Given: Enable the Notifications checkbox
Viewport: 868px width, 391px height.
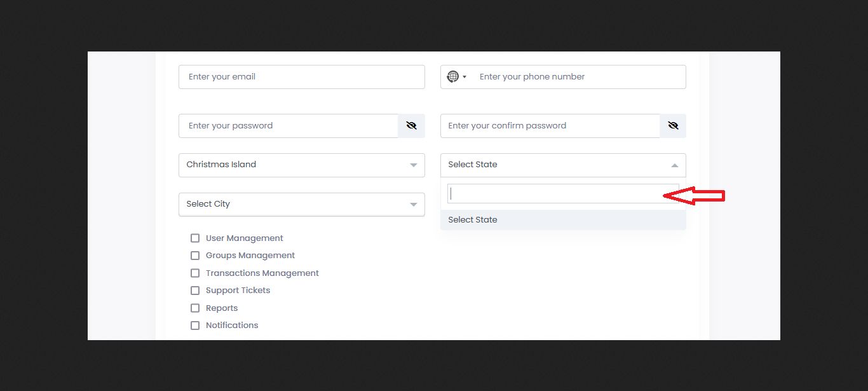Looking at the screenshot, I should point(195,326).
